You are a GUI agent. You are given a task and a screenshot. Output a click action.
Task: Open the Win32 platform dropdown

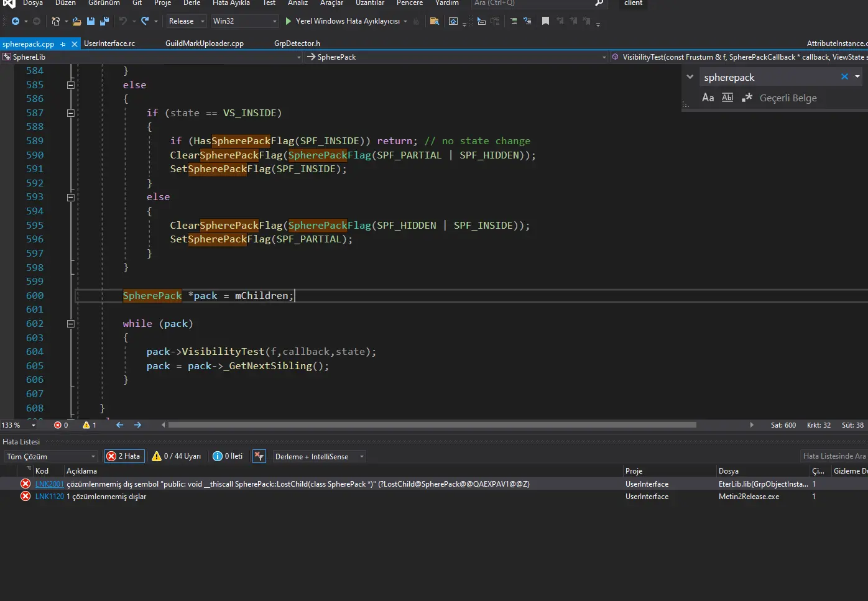coord(244,21)
